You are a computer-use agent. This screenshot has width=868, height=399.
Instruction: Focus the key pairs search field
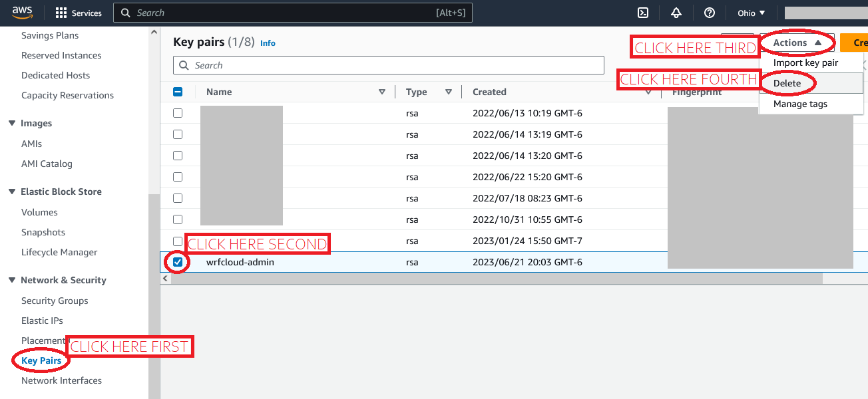tap(389, 65)
